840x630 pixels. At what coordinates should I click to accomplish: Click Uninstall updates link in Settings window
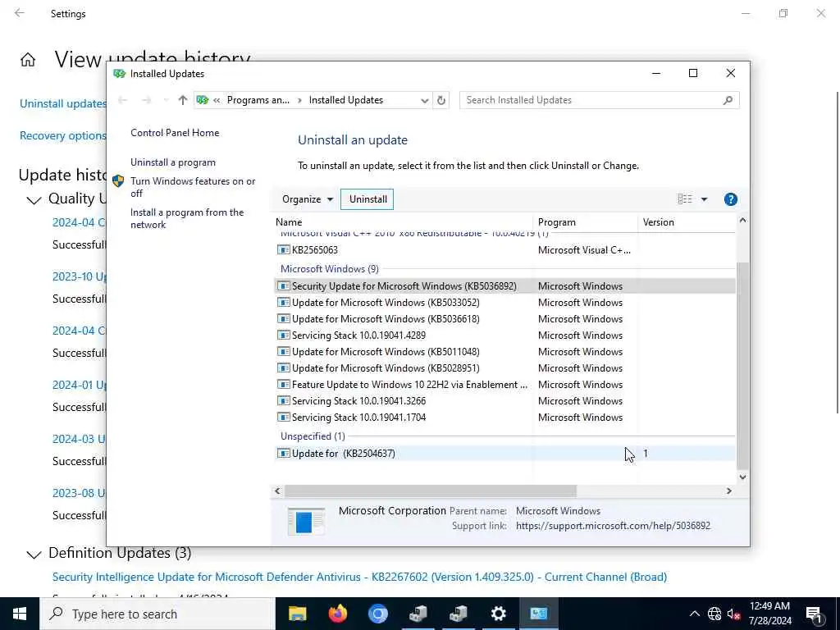[x=63, y=103]
